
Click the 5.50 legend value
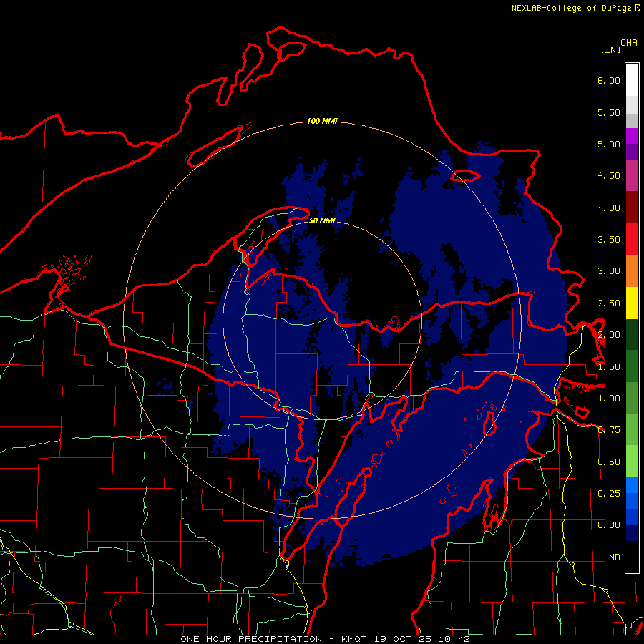click(x=609, y=112)
